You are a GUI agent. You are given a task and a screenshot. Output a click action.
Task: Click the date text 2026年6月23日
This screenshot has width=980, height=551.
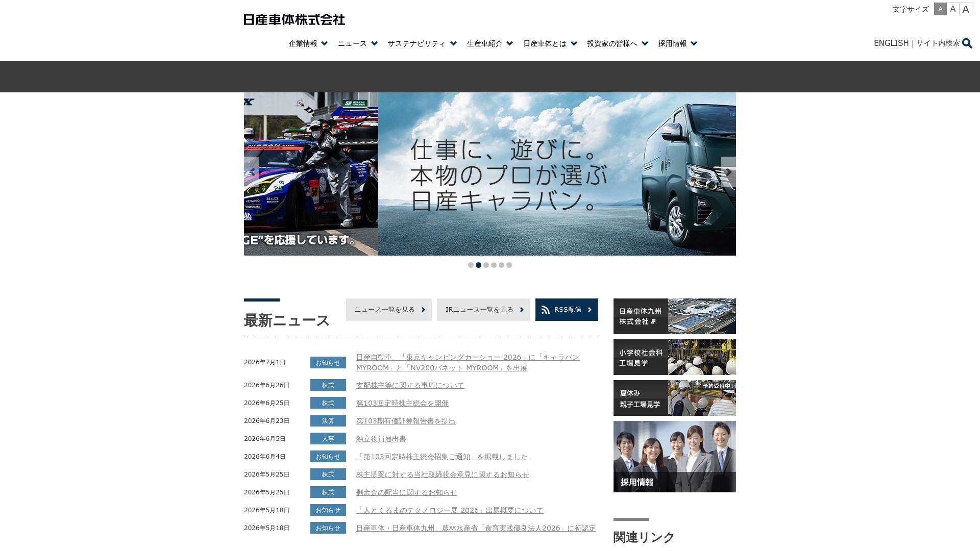(266, 421)
